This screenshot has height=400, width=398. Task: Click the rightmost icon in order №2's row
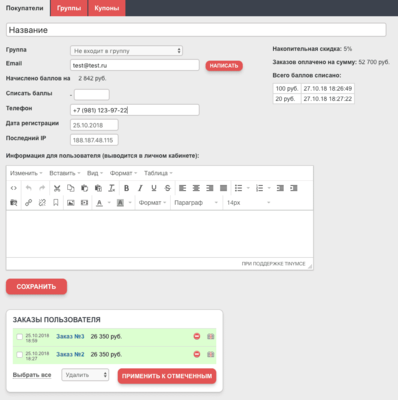(x=210, y=354)
